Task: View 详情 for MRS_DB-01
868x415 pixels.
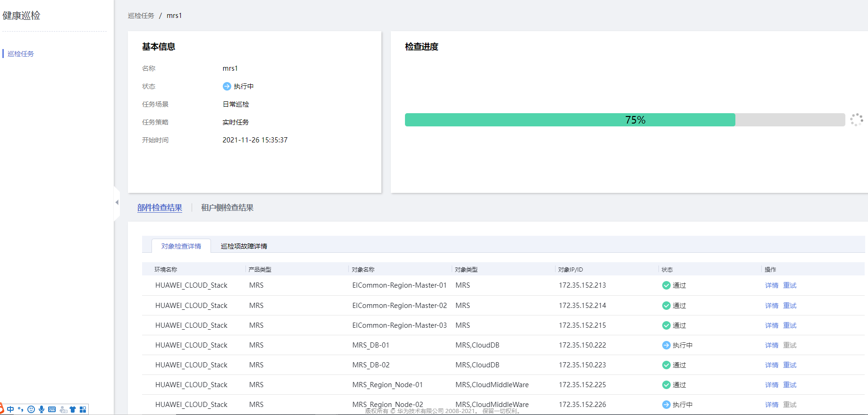Action: tap(772, 345)
